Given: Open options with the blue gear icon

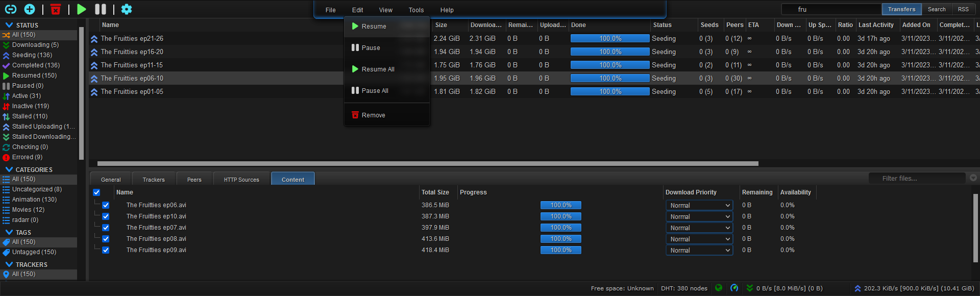Looking at the screenshot, I should [127, 9].
